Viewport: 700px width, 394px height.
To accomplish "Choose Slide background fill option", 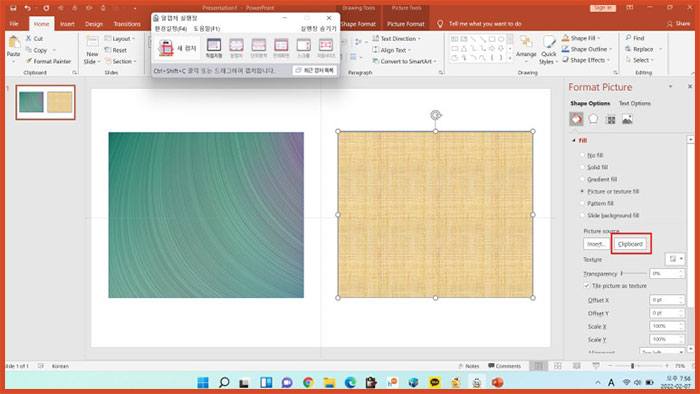I will pyautogui.click(x=582, y=216).
